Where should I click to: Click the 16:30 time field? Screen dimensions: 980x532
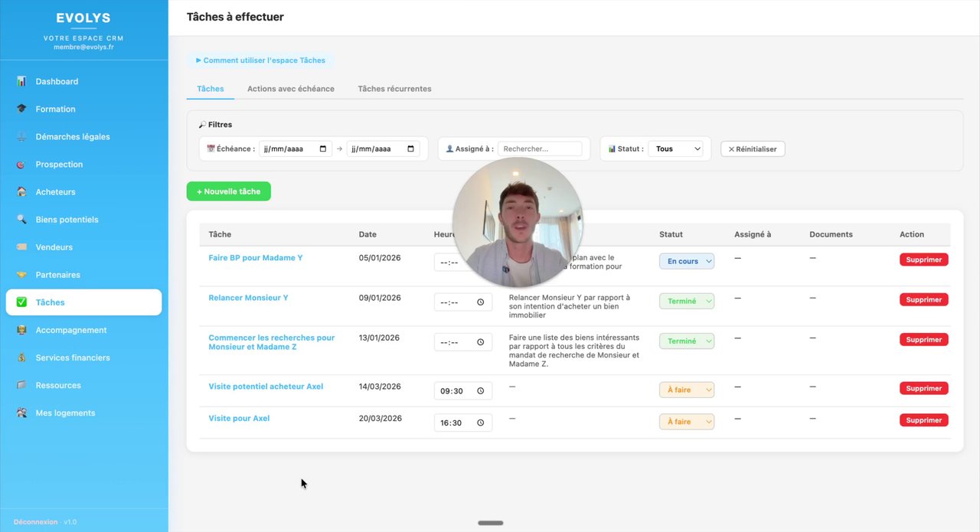[x=463, y=423]
